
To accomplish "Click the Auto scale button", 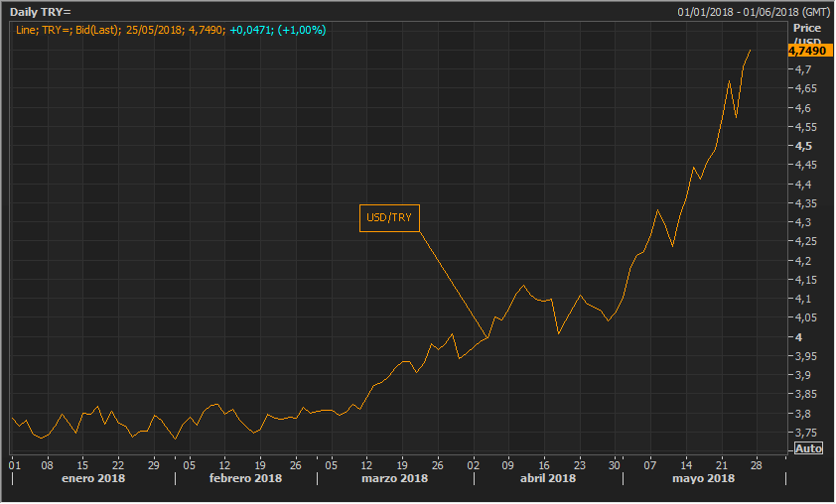I will click(808, 448).
